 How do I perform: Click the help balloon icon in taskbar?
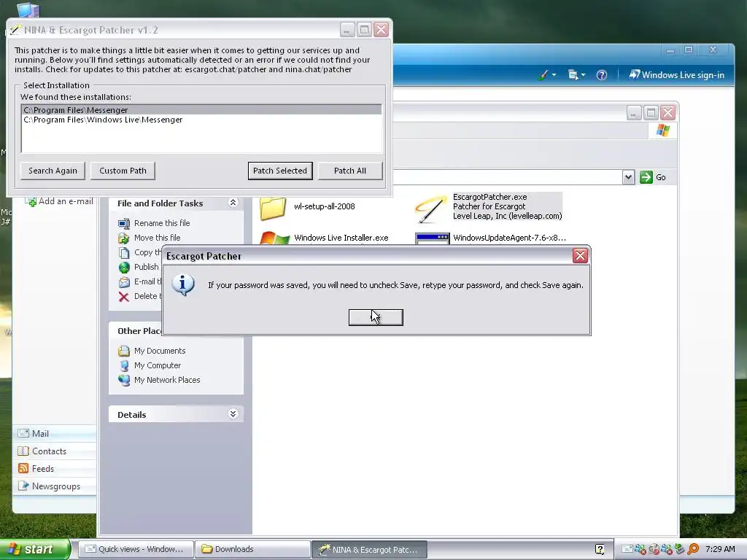pos(600,549)
